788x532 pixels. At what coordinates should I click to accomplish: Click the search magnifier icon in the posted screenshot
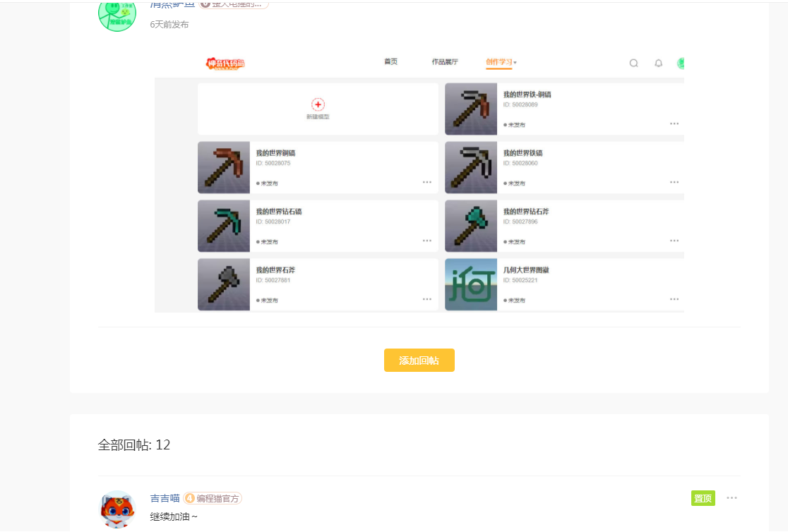[x=633, y=63]
